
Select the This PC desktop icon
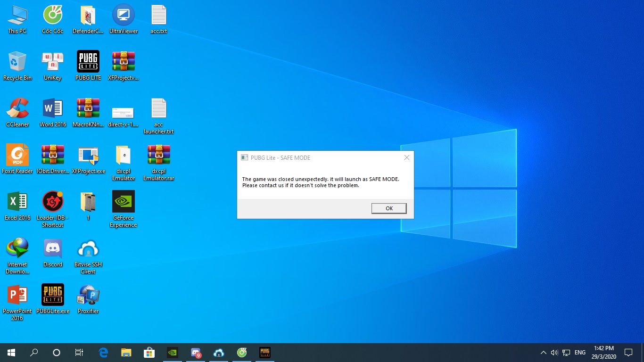coord(17,20)
